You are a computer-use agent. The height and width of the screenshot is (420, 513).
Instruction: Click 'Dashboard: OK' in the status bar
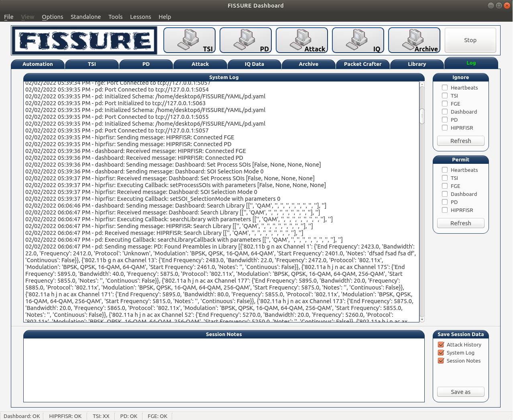tap(22, 416)
